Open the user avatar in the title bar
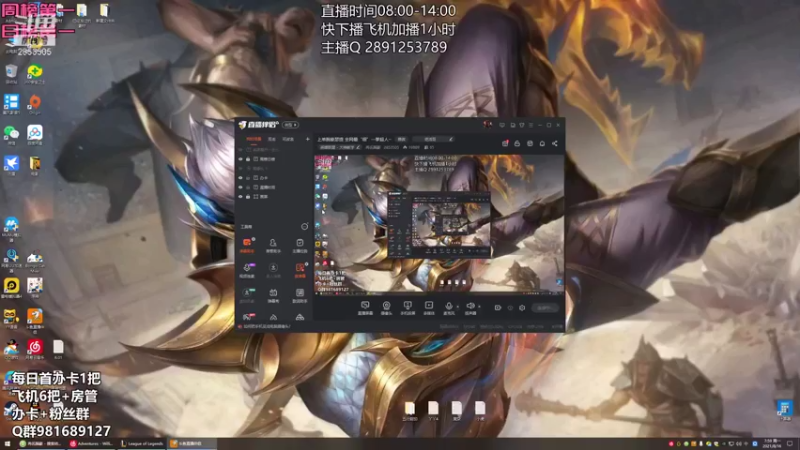The width and height of the screenshot is (800, 450). point(488,124)
